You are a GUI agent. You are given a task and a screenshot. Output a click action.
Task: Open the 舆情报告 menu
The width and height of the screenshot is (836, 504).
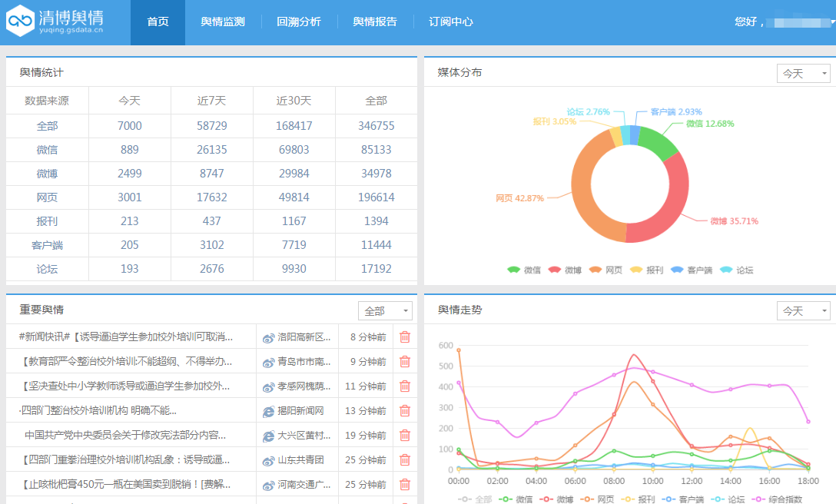(375, 22)
